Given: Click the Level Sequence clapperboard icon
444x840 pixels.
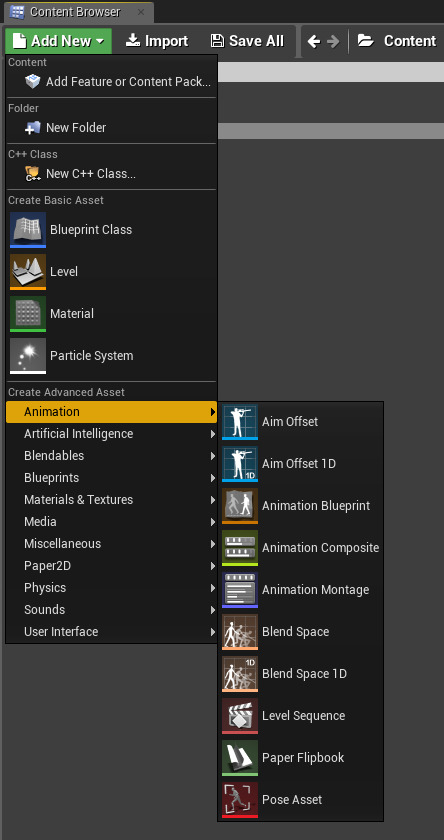Looking at the screenshot, I should [240, 716].
